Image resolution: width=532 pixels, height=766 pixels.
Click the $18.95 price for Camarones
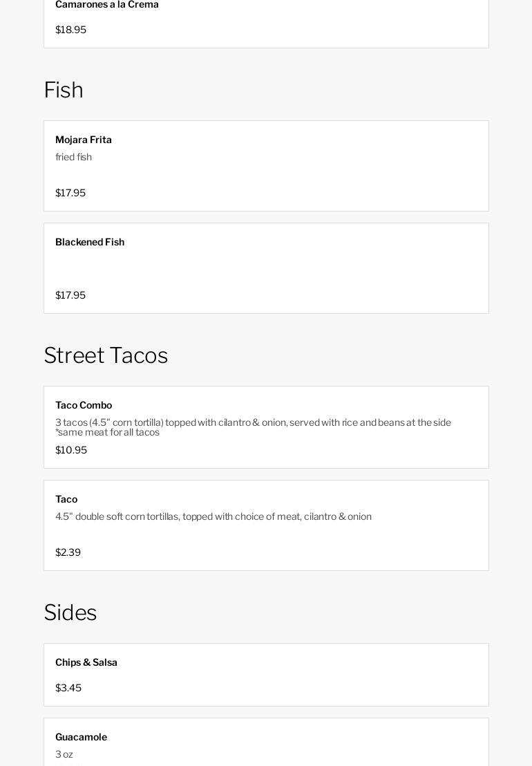click(70, 30)
